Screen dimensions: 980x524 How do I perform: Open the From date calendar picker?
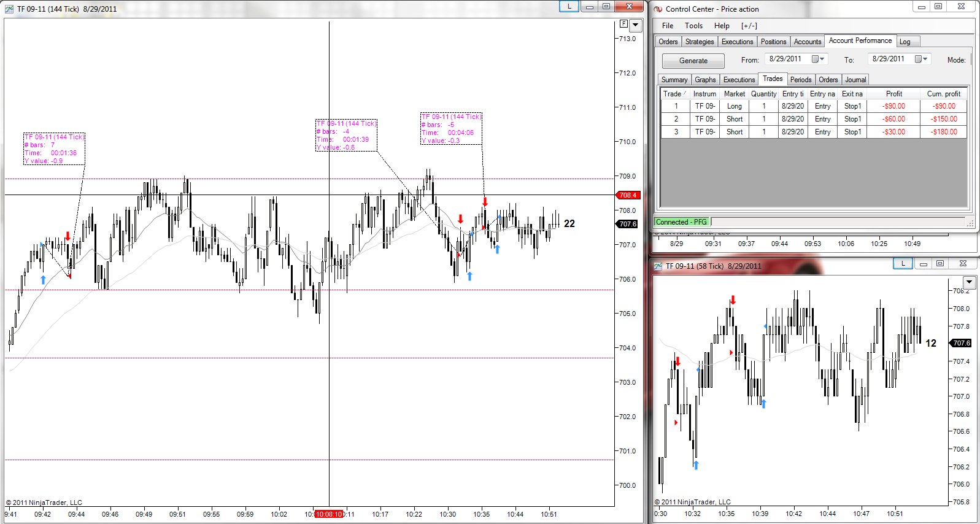[x=818, y=59]
